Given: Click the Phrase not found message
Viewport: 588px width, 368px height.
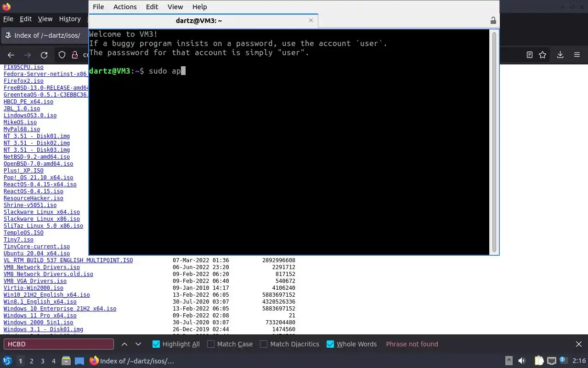Looking at the screenshot, I should point(412,344).
